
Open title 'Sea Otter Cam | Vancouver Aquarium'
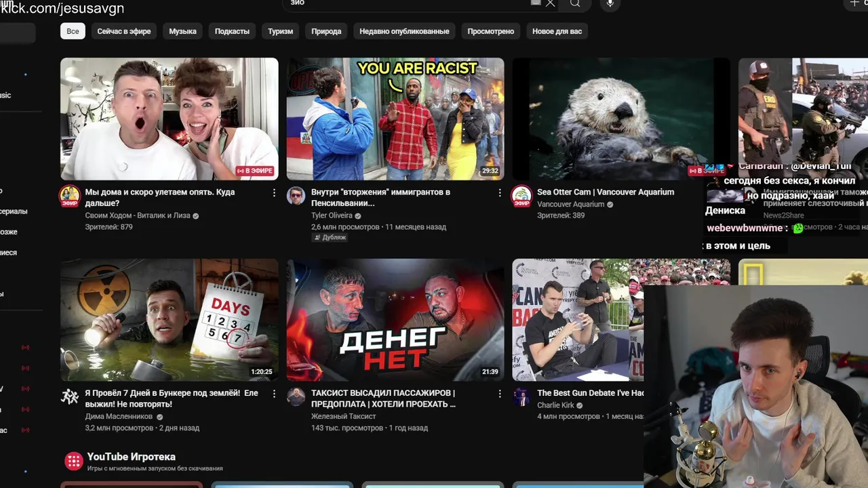click(606, 192)
